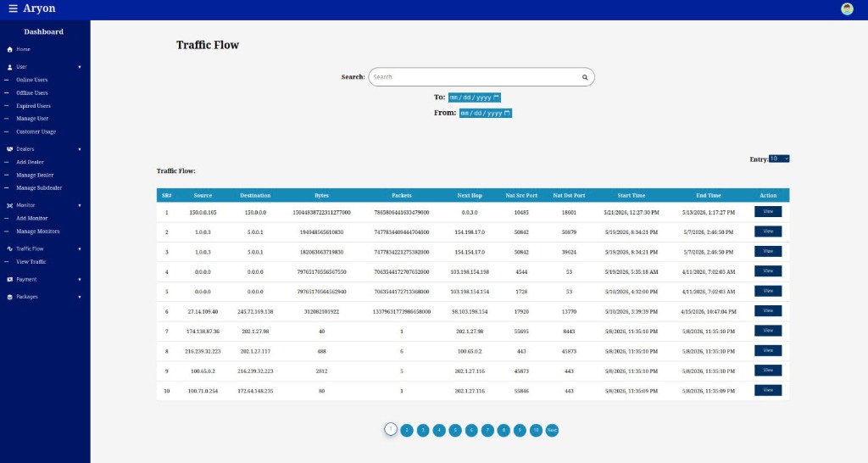This screenshot has height=463, width=868.
Task: Open Offline Users page
Action: point(31,93)
